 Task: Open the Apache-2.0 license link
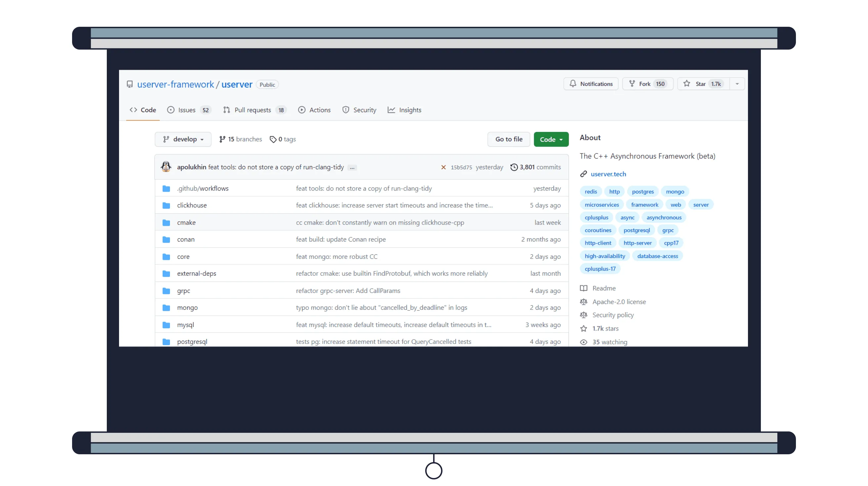pos(619,302)
